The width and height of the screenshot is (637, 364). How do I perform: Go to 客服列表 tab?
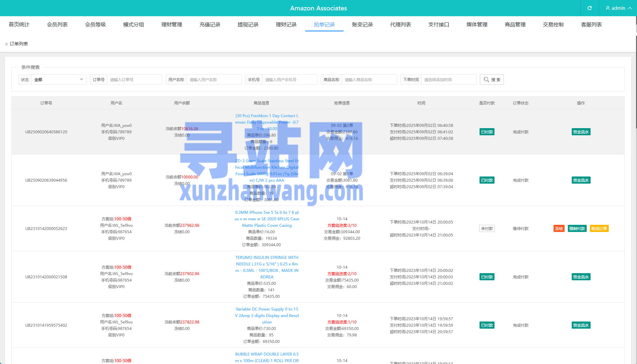(x=591, y=25)
